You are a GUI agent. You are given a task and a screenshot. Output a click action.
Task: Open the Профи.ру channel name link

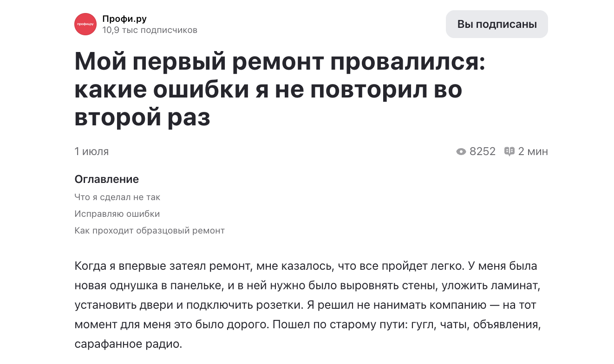[x=124, y=19]
